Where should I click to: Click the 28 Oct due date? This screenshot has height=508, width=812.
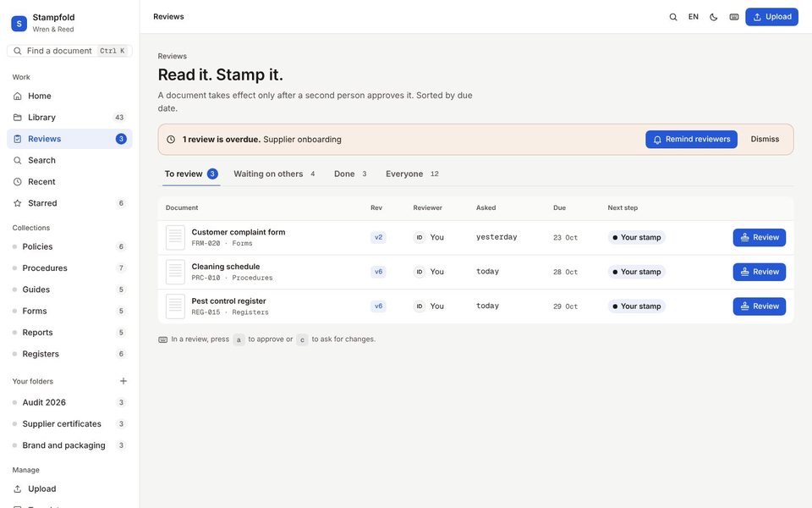pyautogui.click(x=566, y=272)
